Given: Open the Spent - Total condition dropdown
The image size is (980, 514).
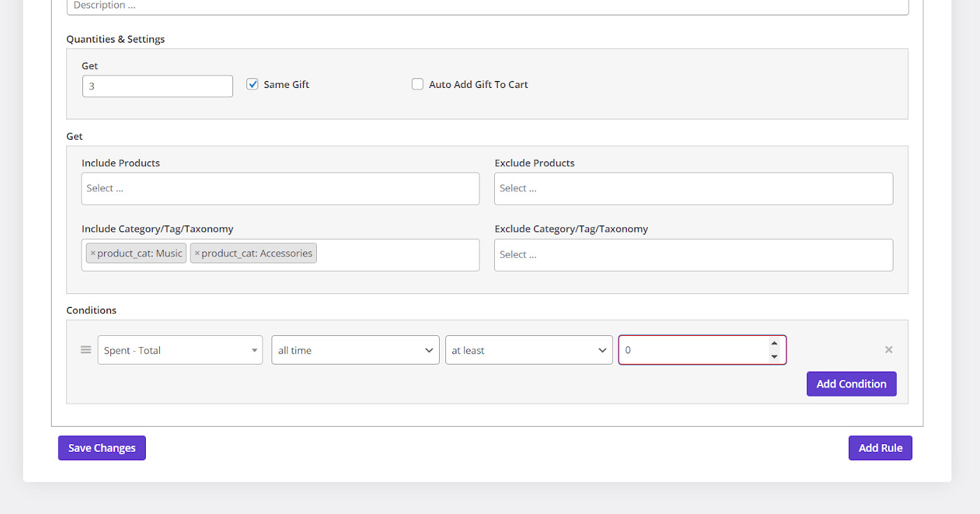Looking at the screenshot, I should pyautogui.click(x=180, y=350).
